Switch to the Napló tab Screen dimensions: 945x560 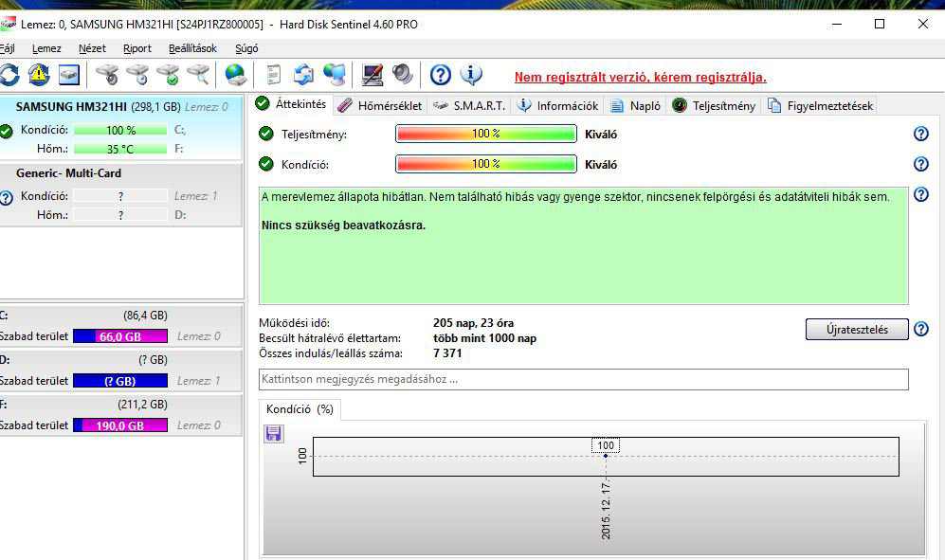pos(636,105)
